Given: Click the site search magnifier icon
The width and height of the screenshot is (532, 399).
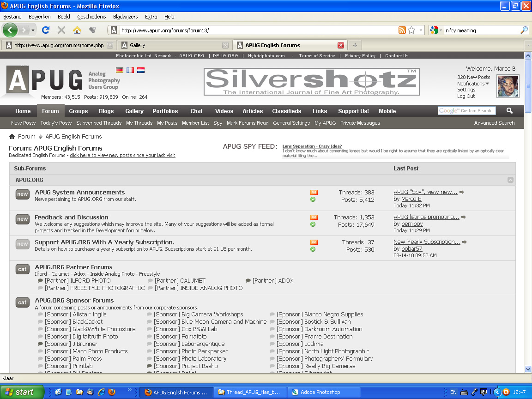Looking at the screenshot, I should [510, 111].
